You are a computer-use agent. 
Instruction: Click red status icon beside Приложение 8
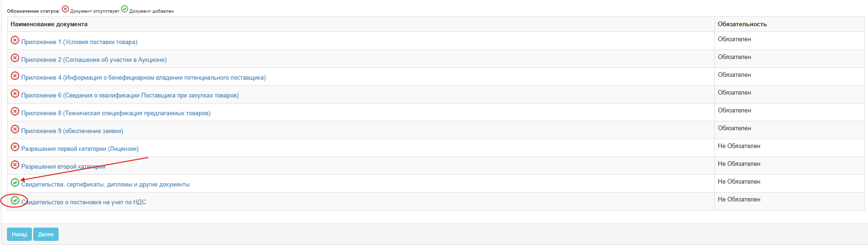(15, 111)
